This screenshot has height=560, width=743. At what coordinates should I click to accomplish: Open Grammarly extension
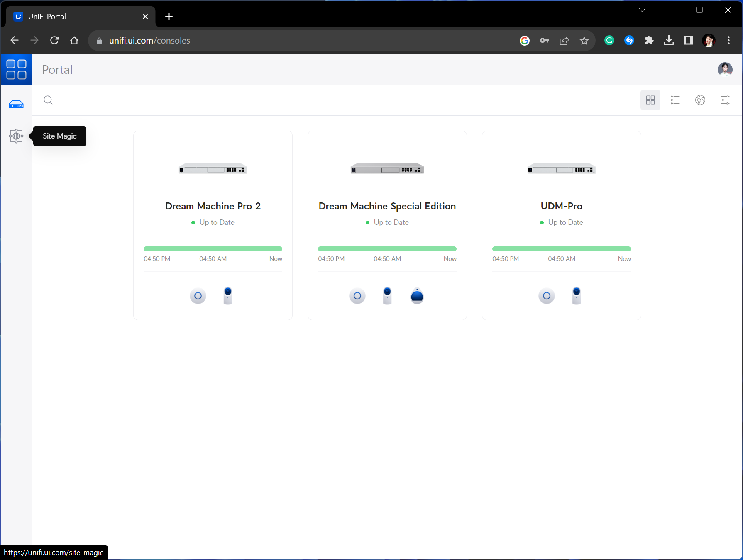point(609,40)
